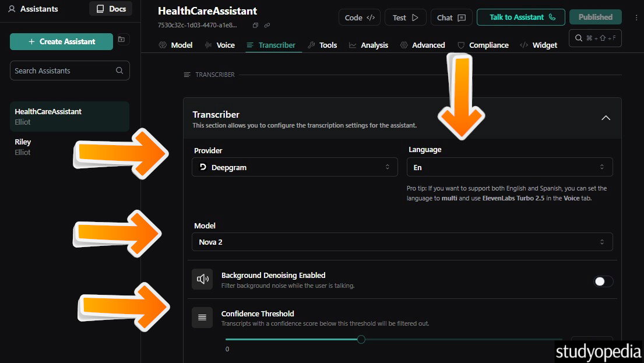
Task: Click the copy assistant ID icon
Action: click(255, 25)
